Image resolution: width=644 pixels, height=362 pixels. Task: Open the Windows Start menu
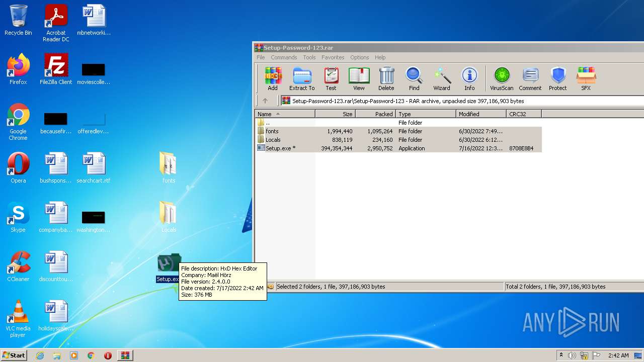14,355
